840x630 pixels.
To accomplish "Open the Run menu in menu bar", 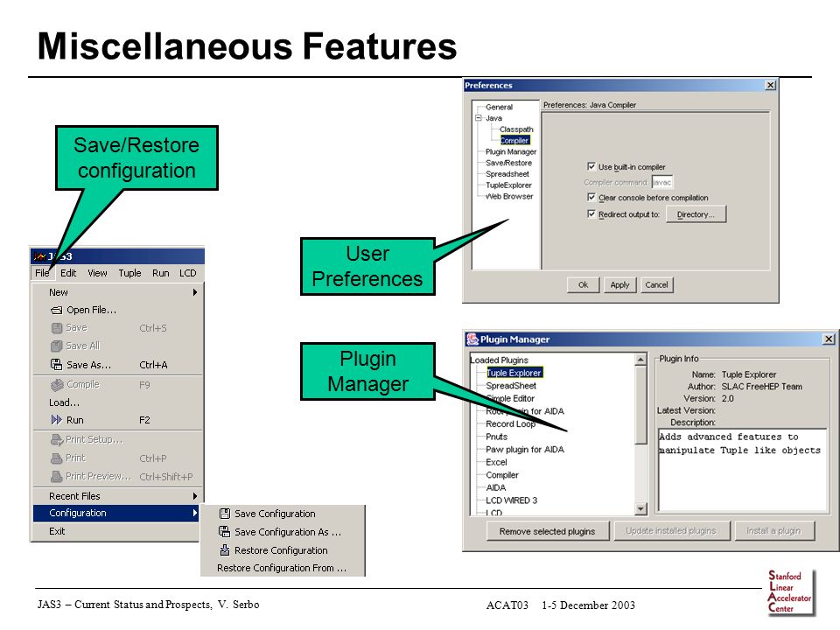I will [161, 273].
